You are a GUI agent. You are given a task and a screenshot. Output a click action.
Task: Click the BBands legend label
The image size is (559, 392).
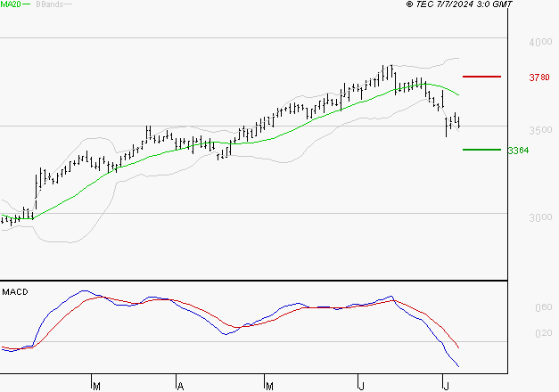pos(50,4)
